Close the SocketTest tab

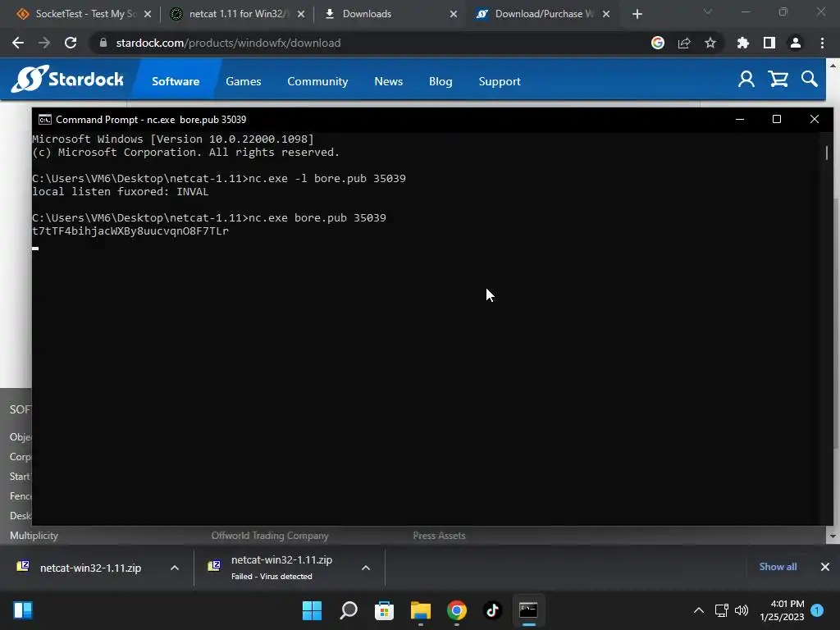pos(148,15)
